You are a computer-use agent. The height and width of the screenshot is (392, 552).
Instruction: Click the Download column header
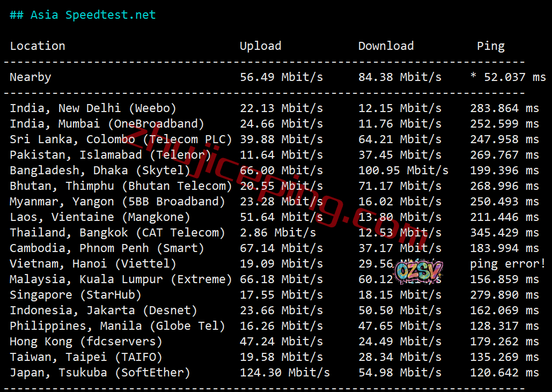point(386,46)
